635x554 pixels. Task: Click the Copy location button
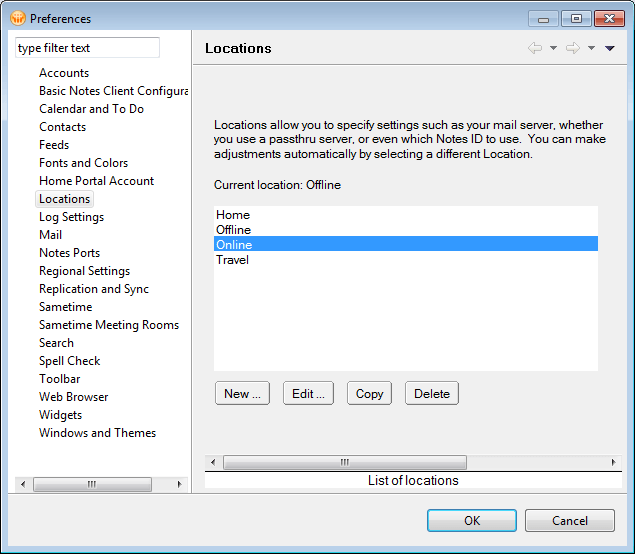pyautogui.click(x=369, y=393)
